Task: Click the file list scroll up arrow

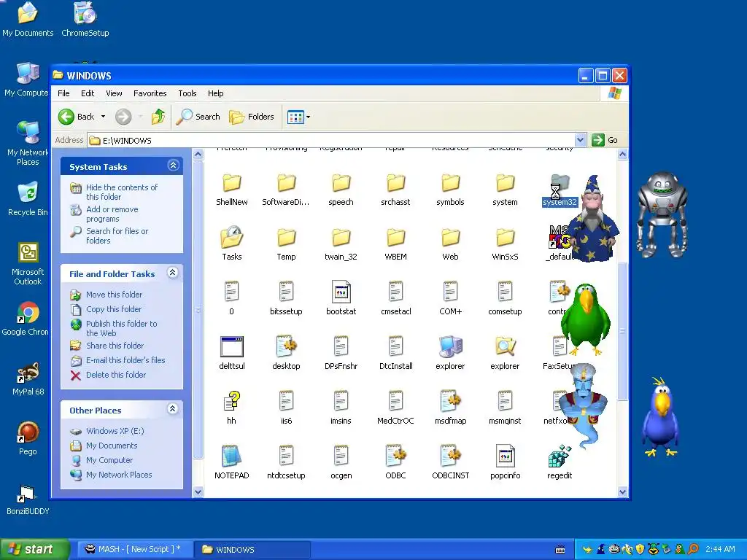Action: tap(622, 155)
